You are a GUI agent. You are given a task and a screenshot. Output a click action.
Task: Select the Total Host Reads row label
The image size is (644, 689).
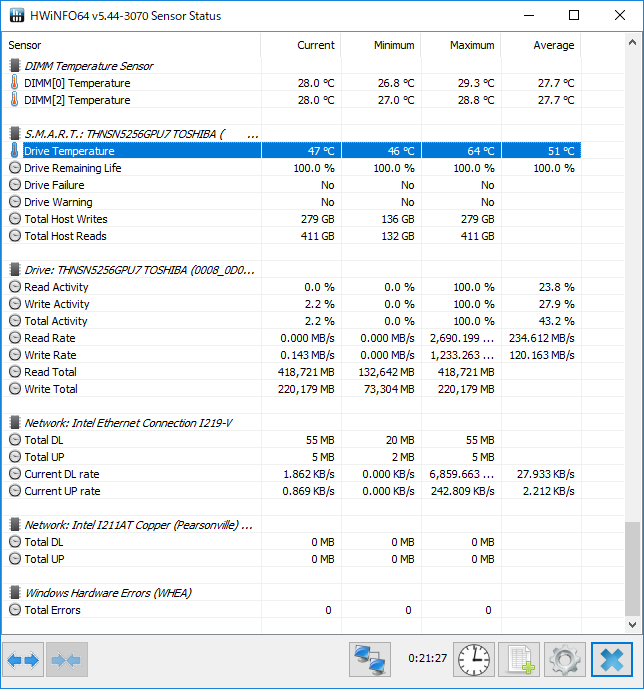(x=65, y=236)
